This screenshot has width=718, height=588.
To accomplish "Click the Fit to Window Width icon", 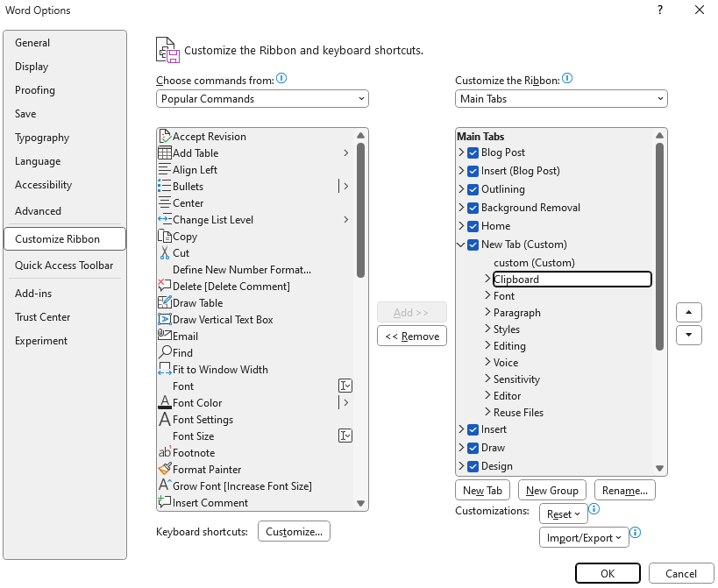I will tap(165, 369).
